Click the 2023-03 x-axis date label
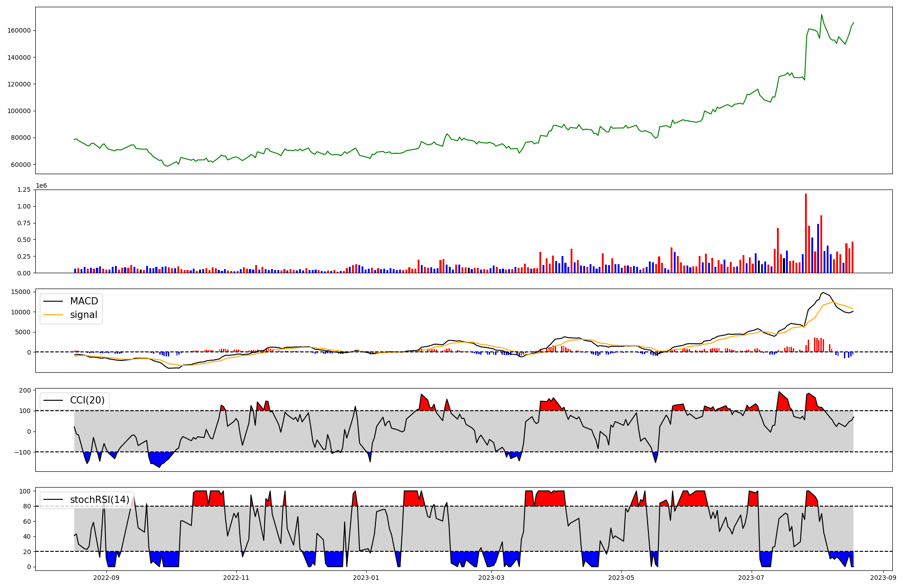Viewport: 905px width, 588px height. point(491,578)
